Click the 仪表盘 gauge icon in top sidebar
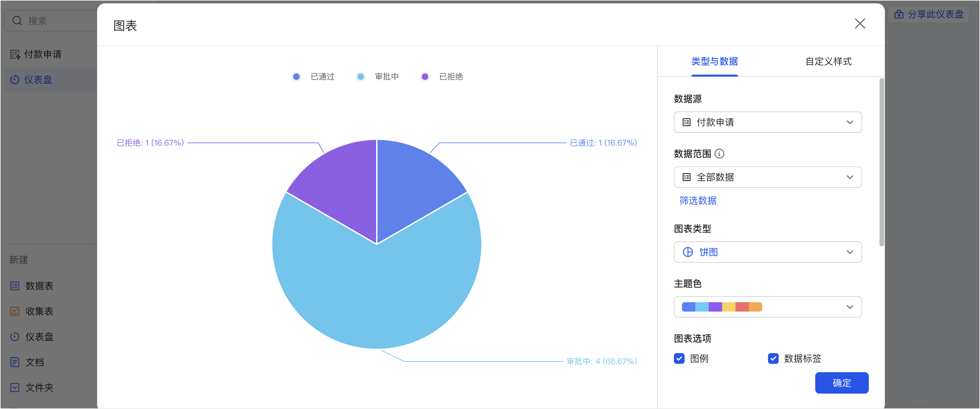980x409 pixels. (14, 80)
